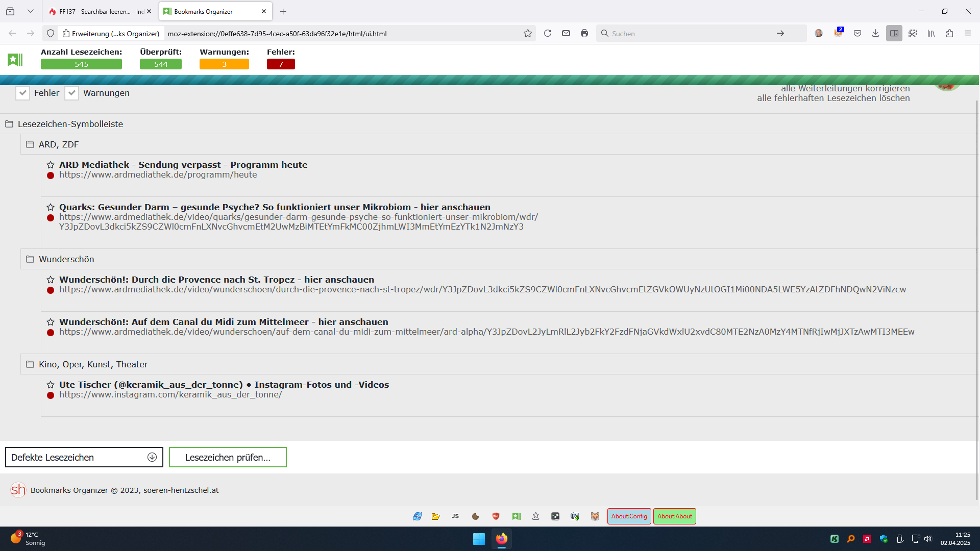980x551 pixels.
Task: Open the extensions puzzle-piece menu
Action: click(x=949, y=33)
